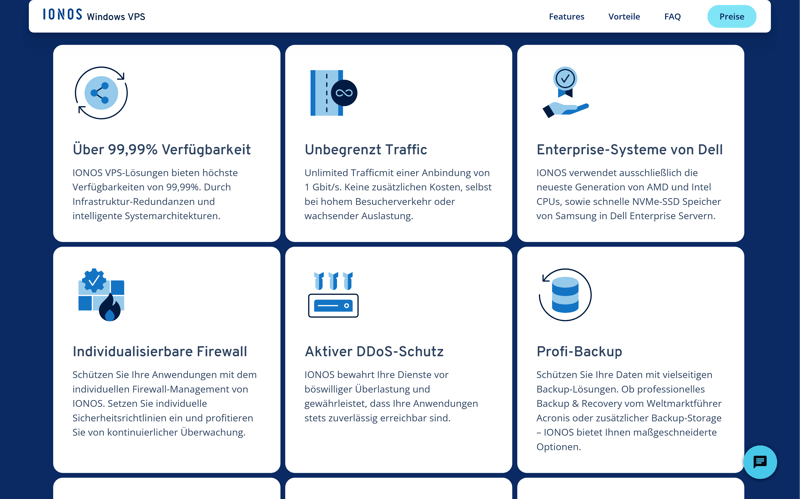Click paragraph starting "Schützen Sie Ihre Daten"
This screenshot has width=800, height=499.
629,411
